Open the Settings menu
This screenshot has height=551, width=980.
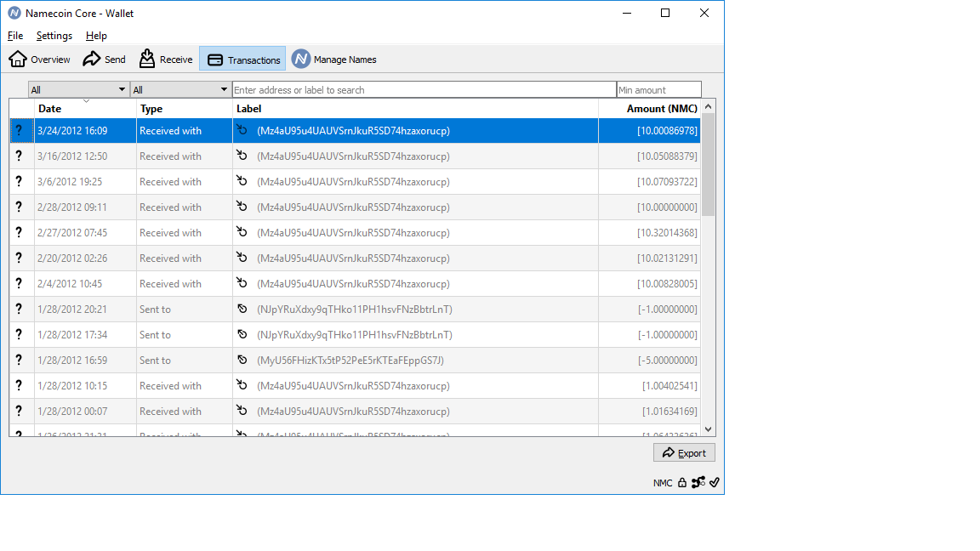(54, 36)
